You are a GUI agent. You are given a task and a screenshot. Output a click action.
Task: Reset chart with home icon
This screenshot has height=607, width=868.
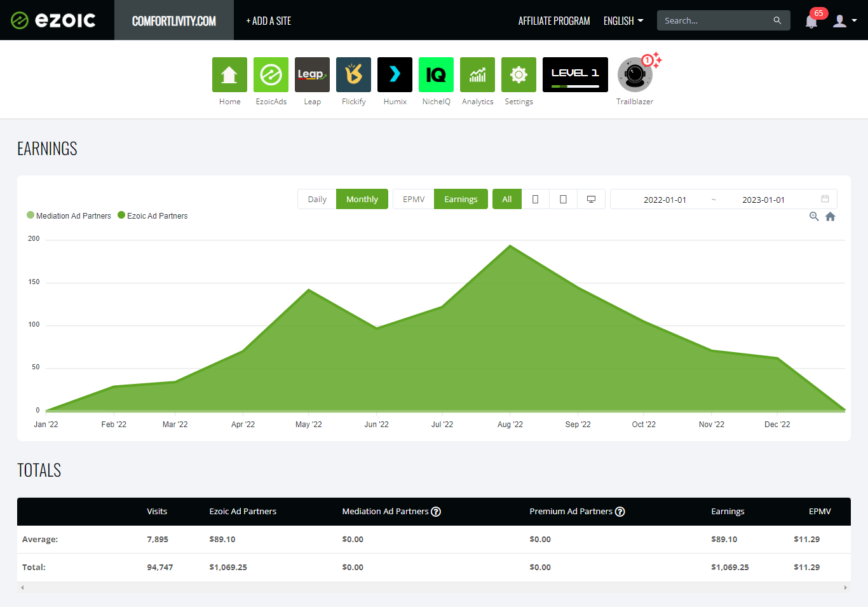point(830,217)
